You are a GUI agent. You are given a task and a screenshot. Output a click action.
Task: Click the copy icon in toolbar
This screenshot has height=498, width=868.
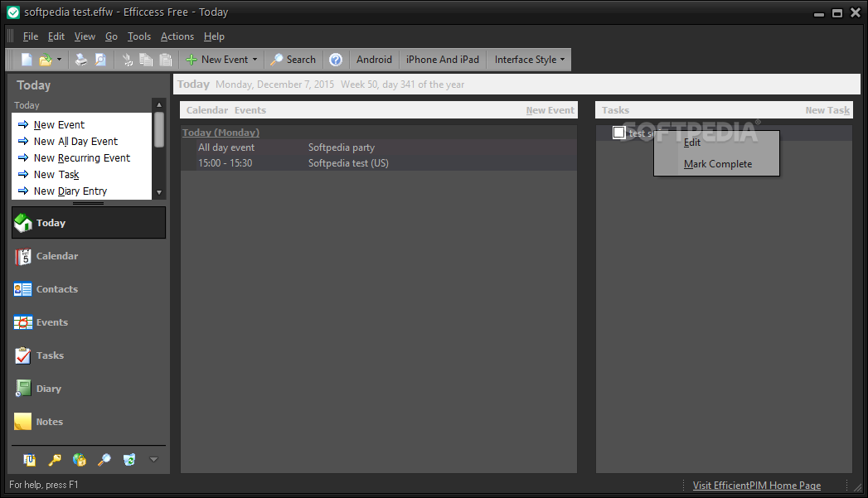(146, 60)
